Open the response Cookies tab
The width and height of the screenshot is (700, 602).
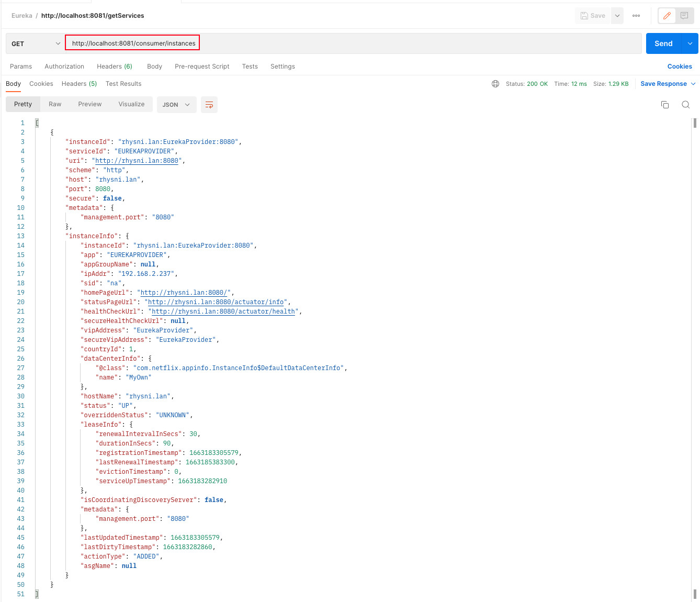(41, 84)
